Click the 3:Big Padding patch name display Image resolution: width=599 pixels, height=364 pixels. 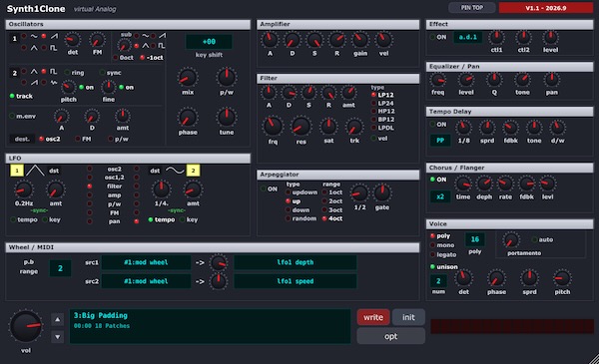click(210, 327)
